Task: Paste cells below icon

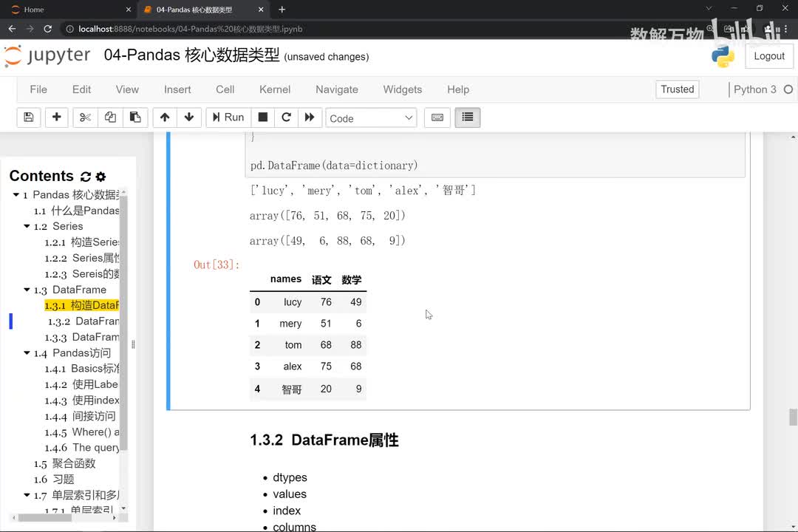Action: point(135,117)
